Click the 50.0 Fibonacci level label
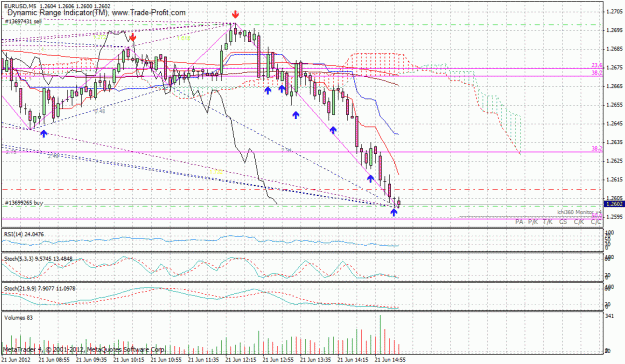 (x=597, y=216)
